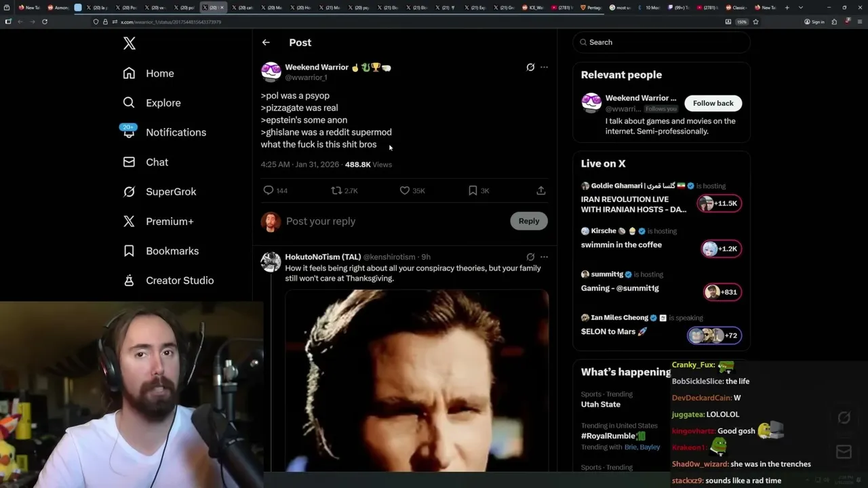Open the 488.8K Views link
Viewport: 868px width, 488px height.
[368, 165]
